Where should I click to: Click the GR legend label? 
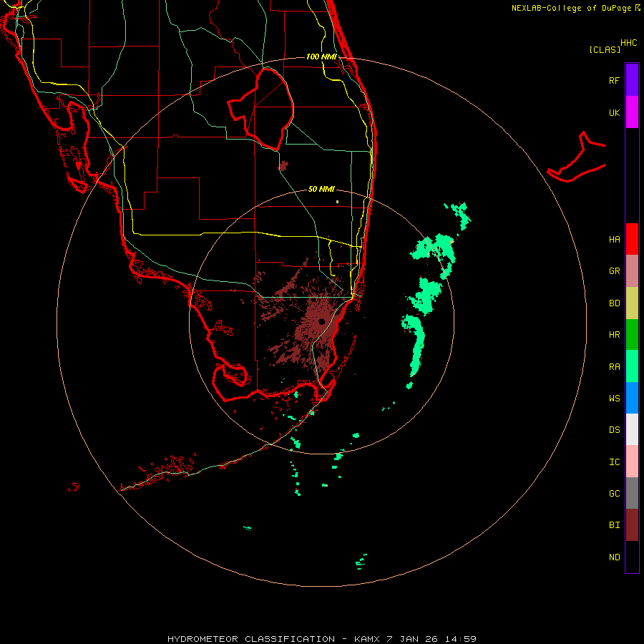point(615,271)
